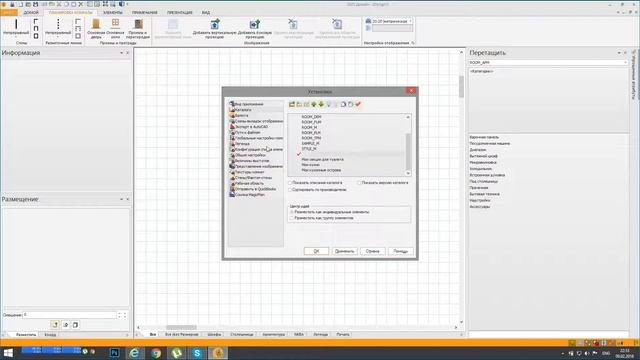
Task: Click the green down arrow in dialog toolbar
Action: tap(321, 104)
